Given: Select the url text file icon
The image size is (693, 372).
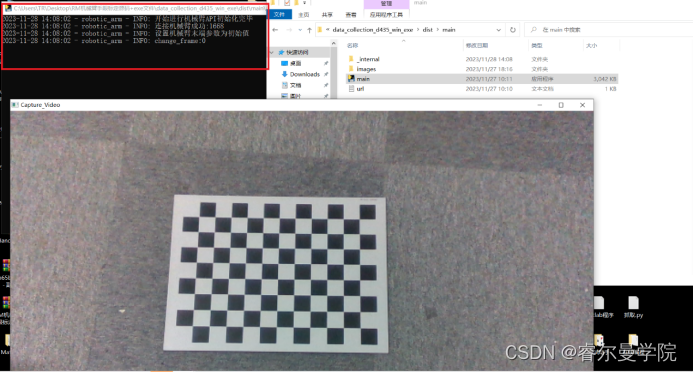Looking at the screenshot, I should pos(351,89).
